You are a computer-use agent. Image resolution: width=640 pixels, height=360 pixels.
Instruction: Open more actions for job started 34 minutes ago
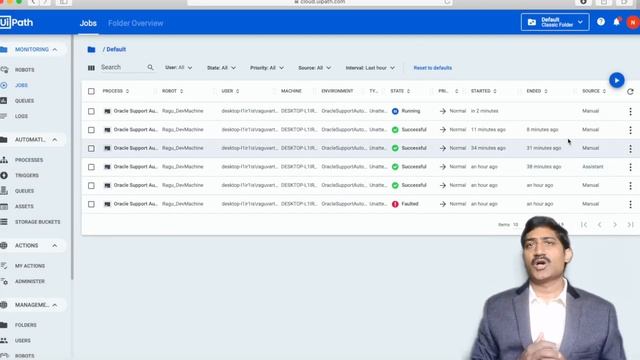(x=630, y=149)
